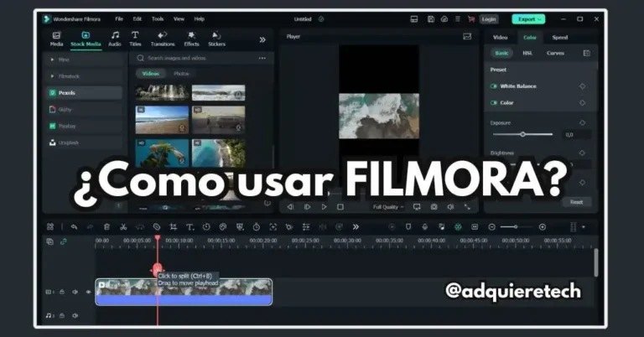Toggle the White Balance switch

click(494, 86)
